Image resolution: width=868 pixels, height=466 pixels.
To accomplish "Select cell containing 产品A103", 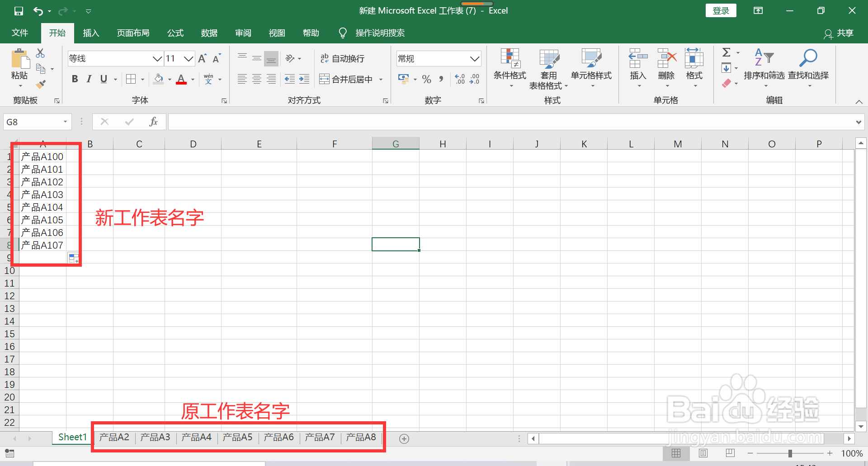I will (42, 195).
